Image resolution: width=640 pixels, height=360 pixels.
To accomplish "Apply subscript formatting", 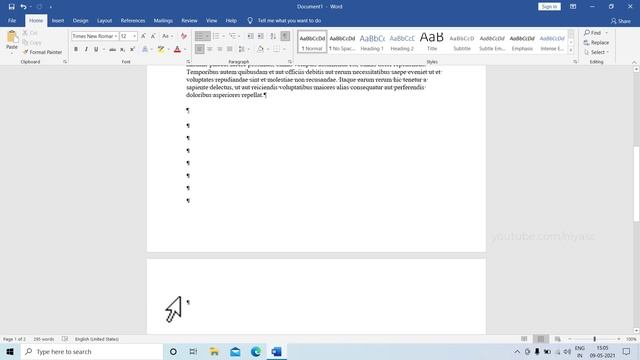I will (122, 49).
